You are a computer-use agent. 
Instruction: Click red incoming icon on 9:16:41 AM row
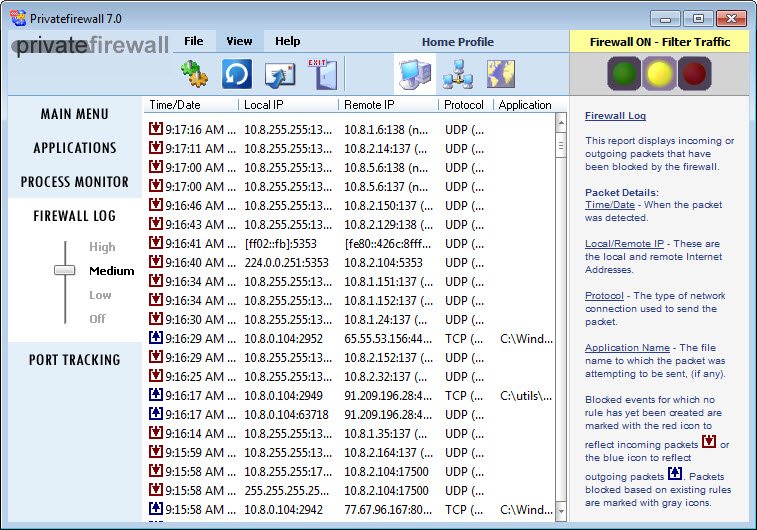(155, 242)
